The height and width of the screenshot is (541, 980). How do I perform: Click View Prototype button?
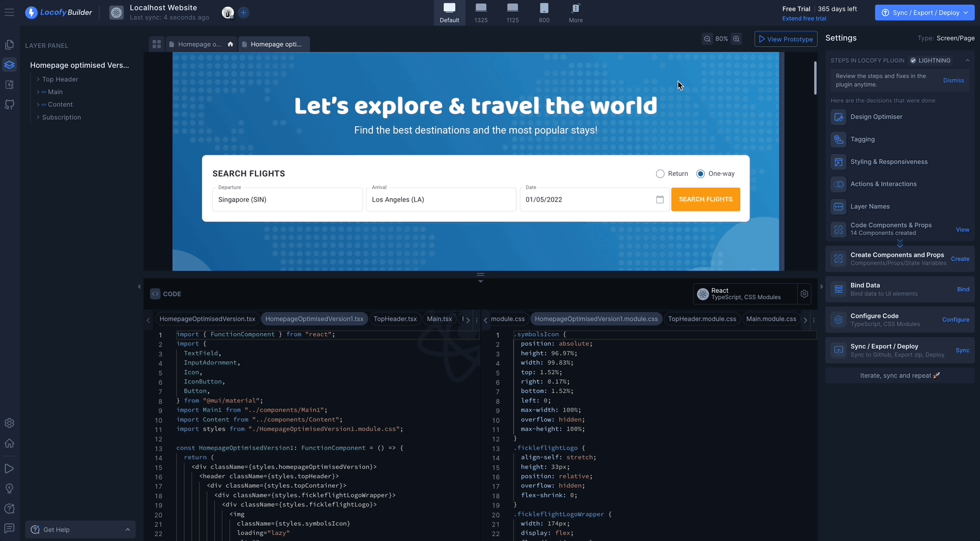786,39
